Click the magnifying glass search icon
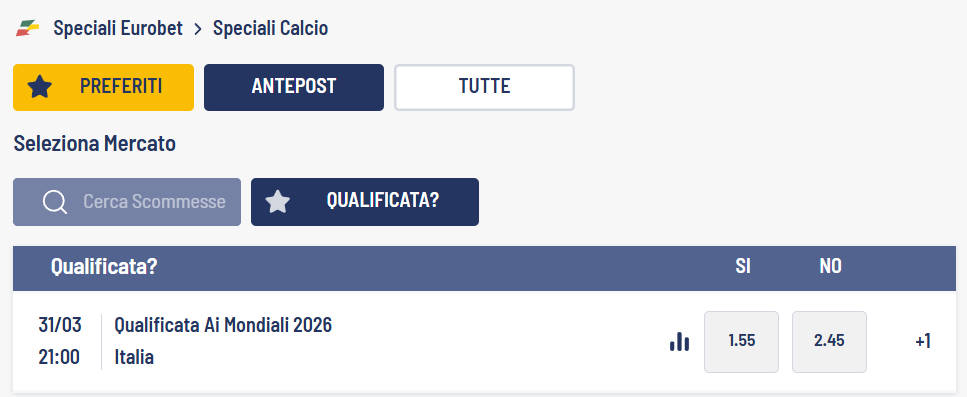The image size is (967, 397). pyautogui.click(x=56, y=202)
